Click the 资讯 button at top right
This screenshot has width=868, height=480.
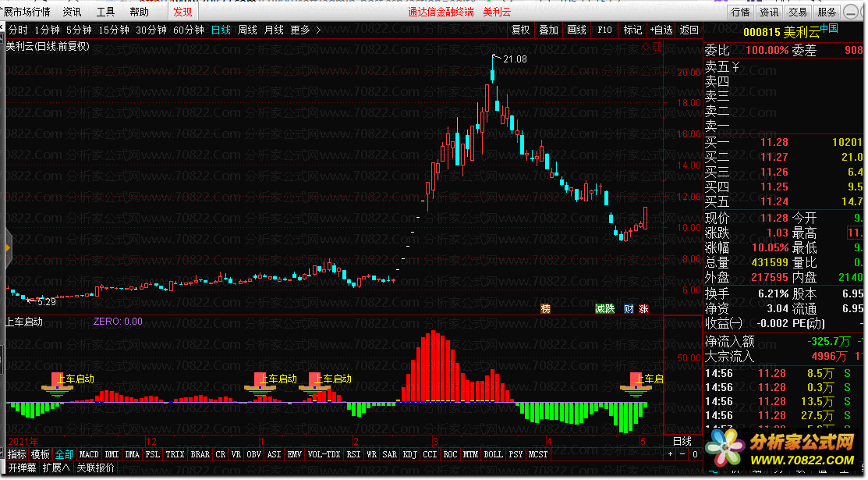(x=769, y=12)
